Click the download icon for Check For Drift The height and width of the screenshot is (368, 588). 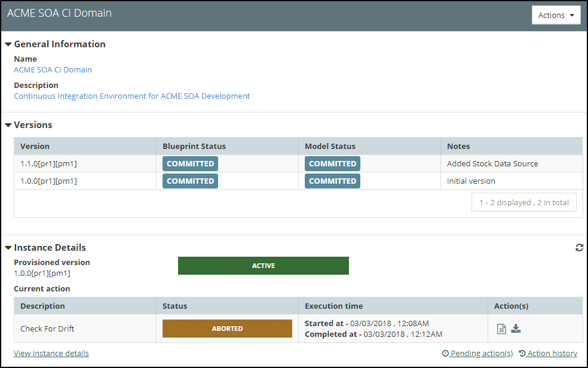pos(516,329)
